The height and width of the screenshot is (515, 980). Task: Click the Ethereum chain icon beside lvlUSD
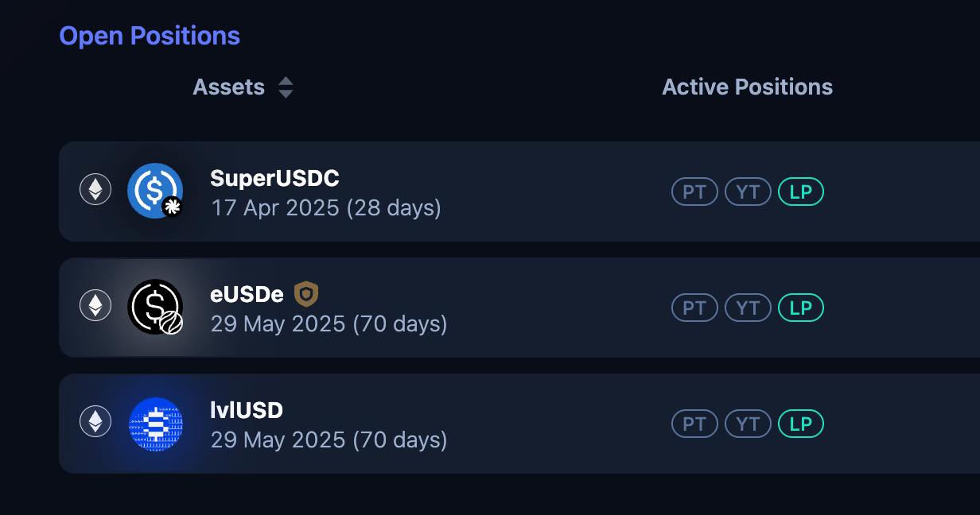[95, 422]
